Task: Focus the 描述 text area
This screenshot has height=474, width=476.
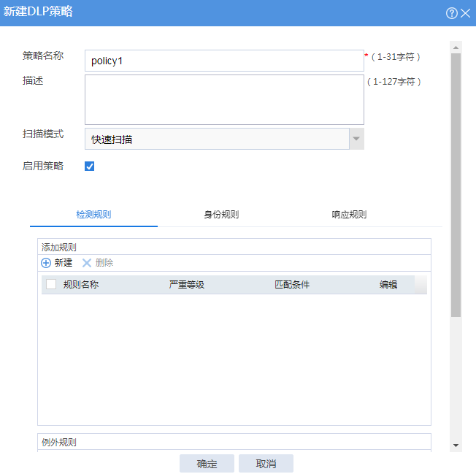Action: 223,99
